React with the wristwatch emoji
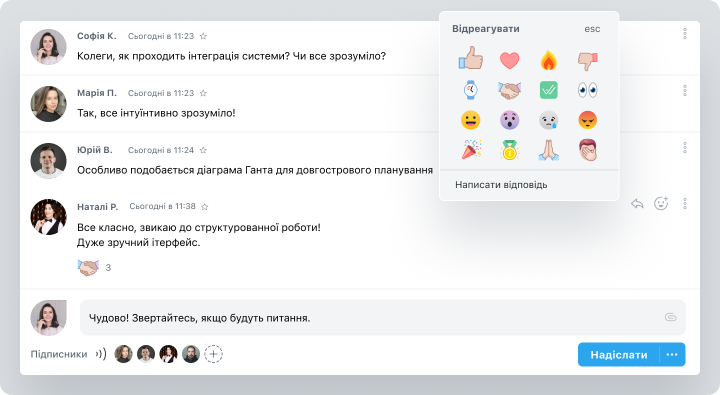This screenshot has height=395, width=720. [x=471, y=90]
